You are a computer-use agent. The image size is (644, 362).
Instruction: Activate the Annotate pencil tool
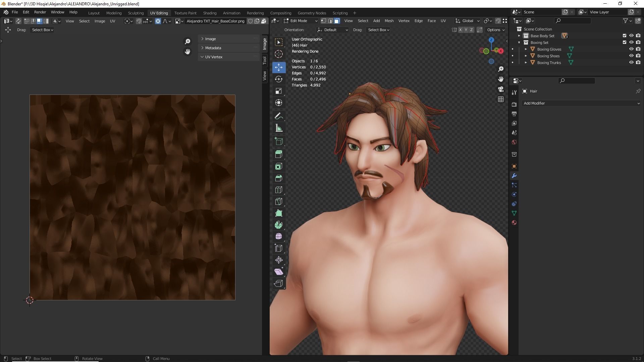[279, 116]
